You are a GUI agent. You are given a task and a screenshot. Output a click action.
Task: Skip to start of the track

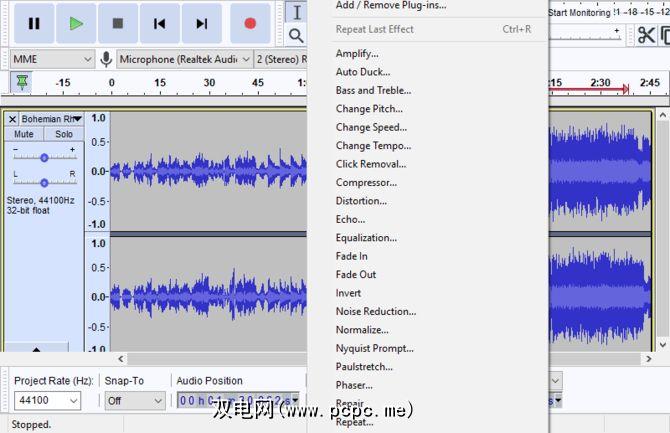(160, 23)
